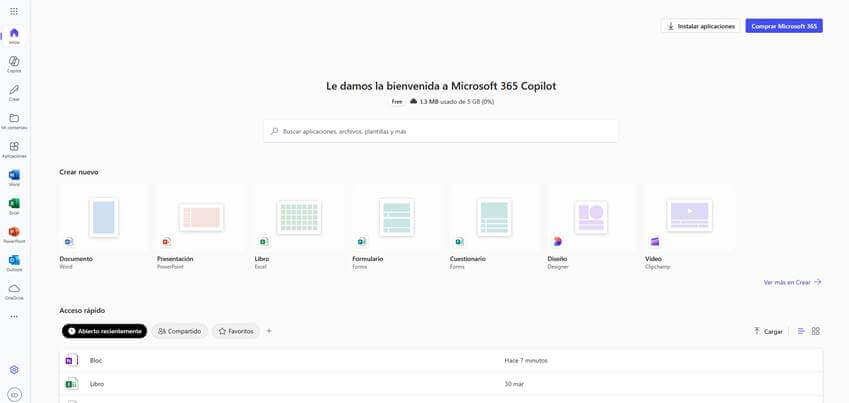Open Word in the left sidebar

pos(14,177)
